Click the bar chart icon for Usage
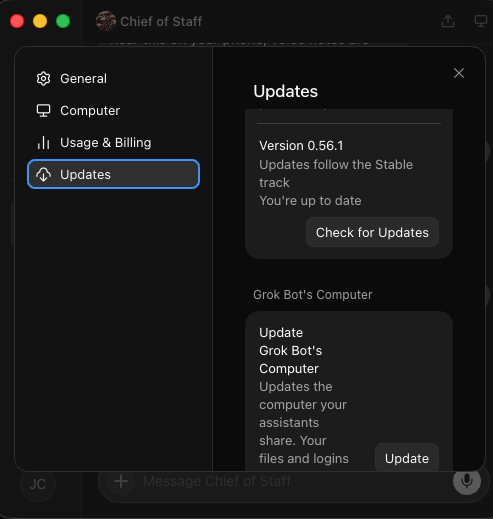The image size is (493, 519). coord(43,143)
